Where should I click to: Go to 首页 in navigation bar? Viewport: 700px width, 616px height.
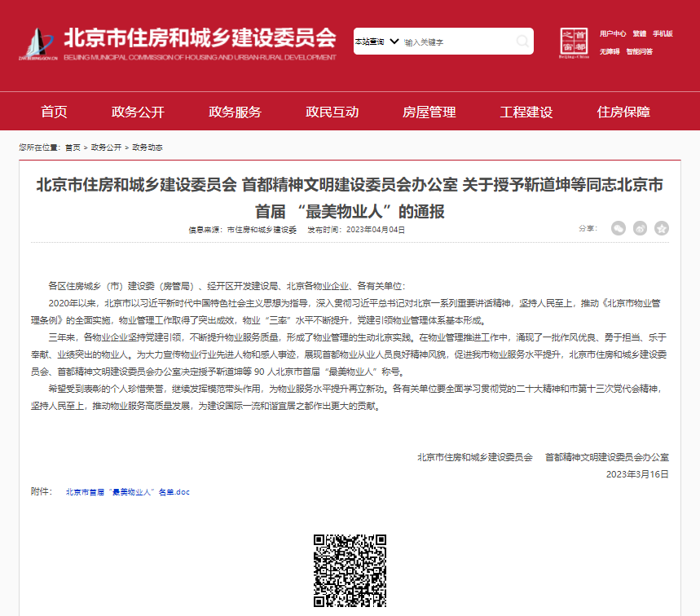54,112
